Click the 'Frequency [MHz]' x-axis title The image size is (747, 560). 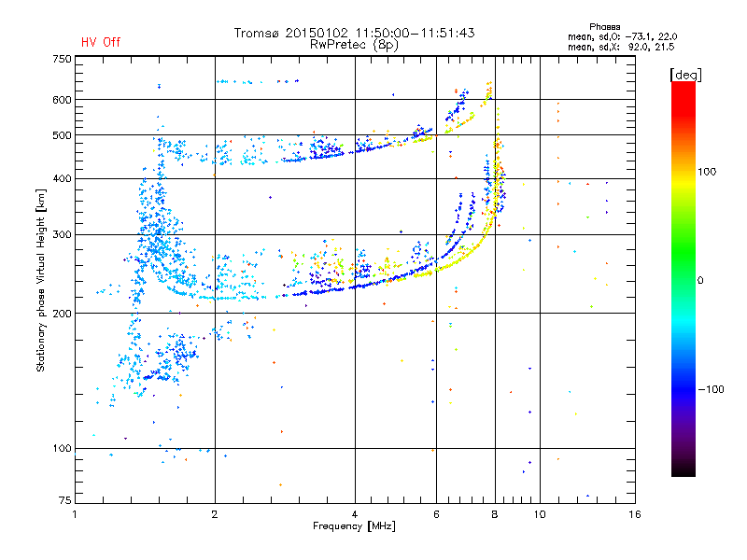coord(354,526)
